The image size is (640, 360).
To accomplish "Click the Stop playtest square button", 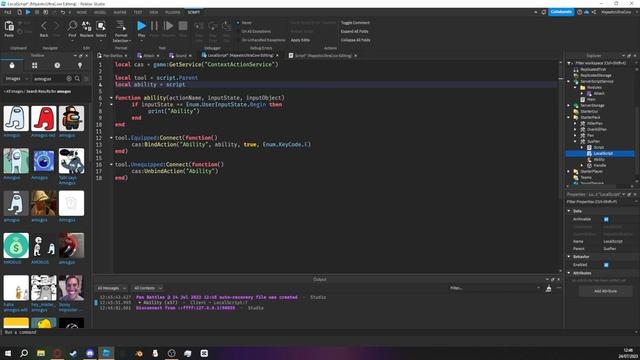I will [x=183, y=26].
